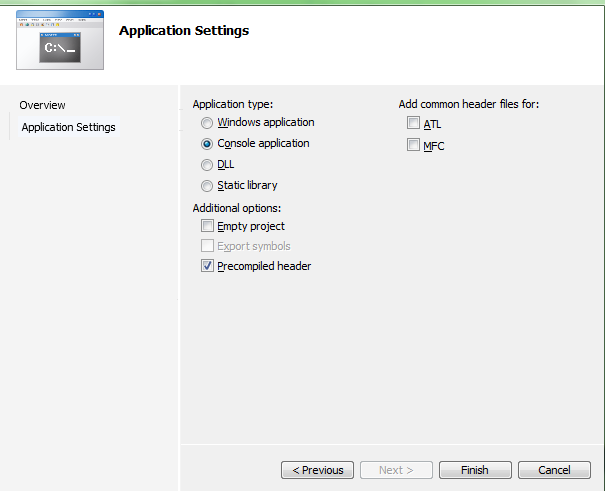This screenshot has height=491, width=605.
Task: Click the bold Application Settings heading
Action: click(184, 31)
